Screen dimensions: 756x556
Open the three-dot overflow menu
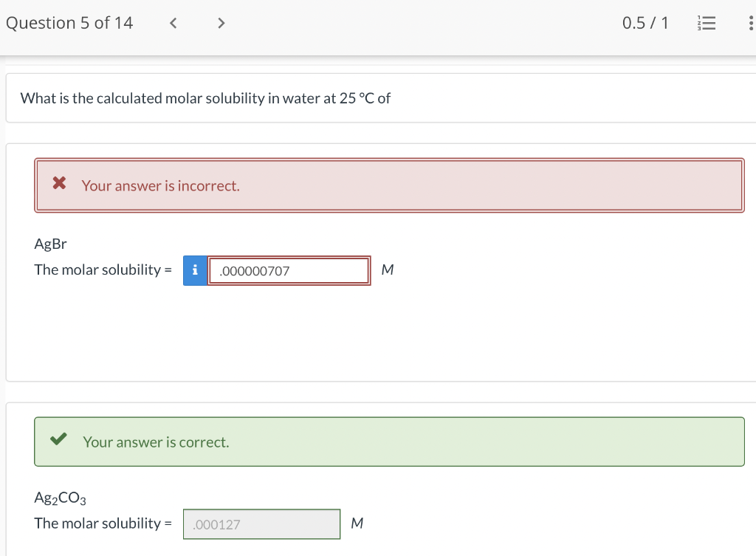coord(751,23)
